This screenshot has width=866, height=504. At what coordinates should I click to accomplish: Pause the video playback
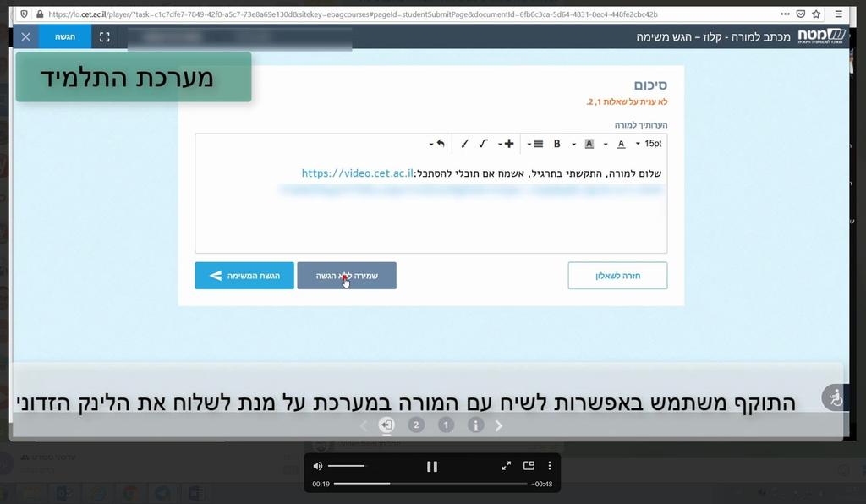click(x=432, y=467)
